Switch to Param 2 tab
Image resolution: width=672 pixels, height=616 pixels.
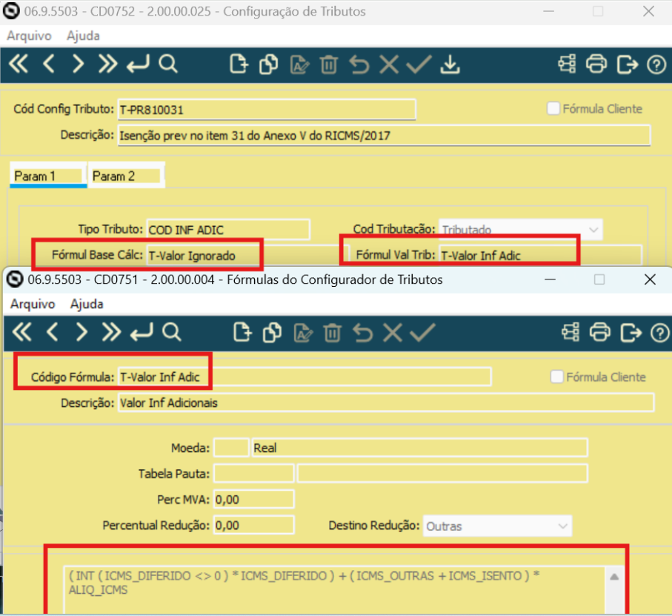coord(126,176)
